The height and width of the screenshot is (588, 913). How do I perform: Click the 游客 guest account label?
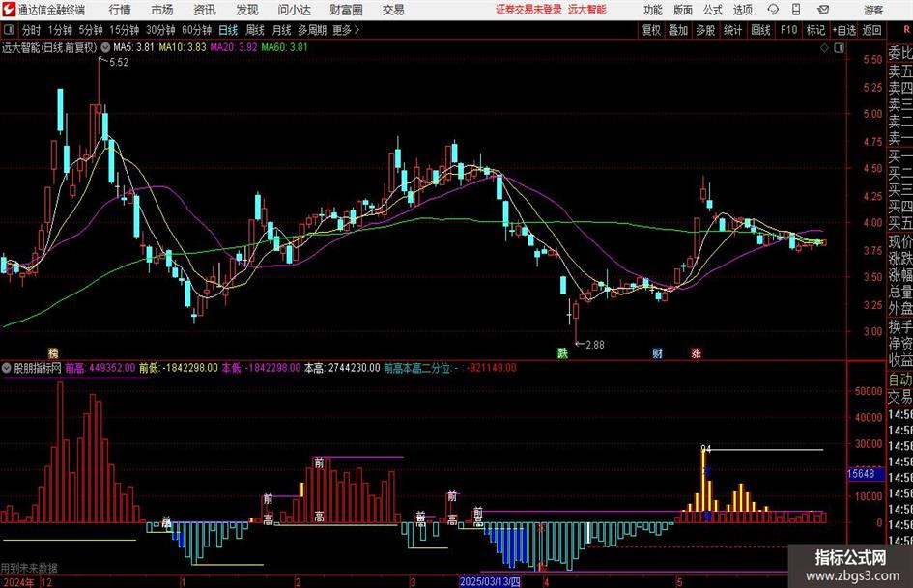click(873, 10)
